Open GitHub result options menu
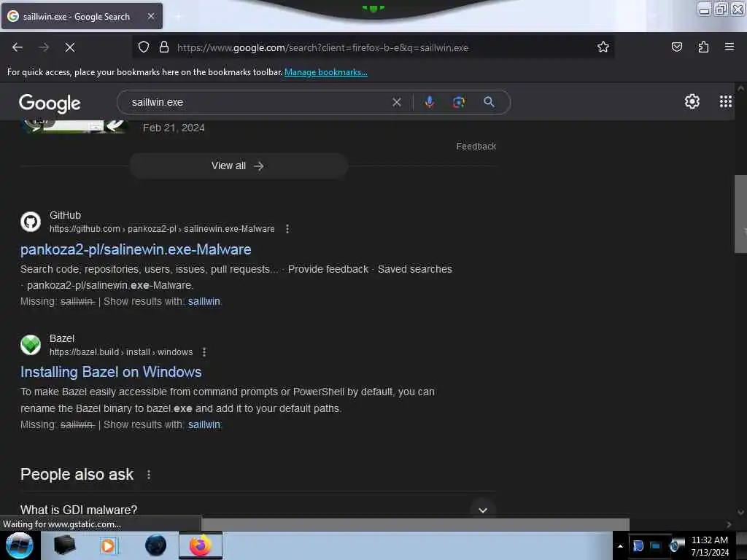The height and width of the screenshot is (560, 747). coord(287,229)
